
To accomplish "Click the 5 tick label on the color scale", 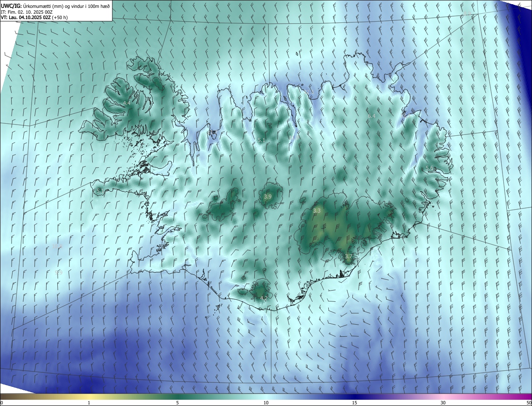I will coord(177,403).
